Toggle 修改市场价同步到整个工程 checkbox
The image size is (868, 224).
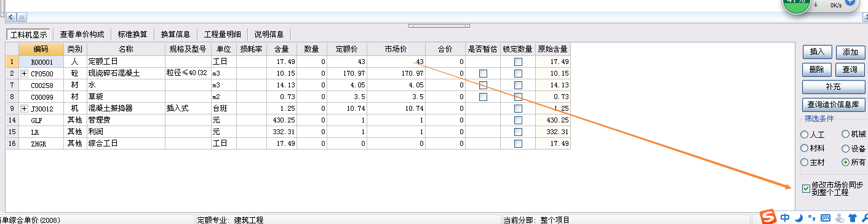point(806,188)
